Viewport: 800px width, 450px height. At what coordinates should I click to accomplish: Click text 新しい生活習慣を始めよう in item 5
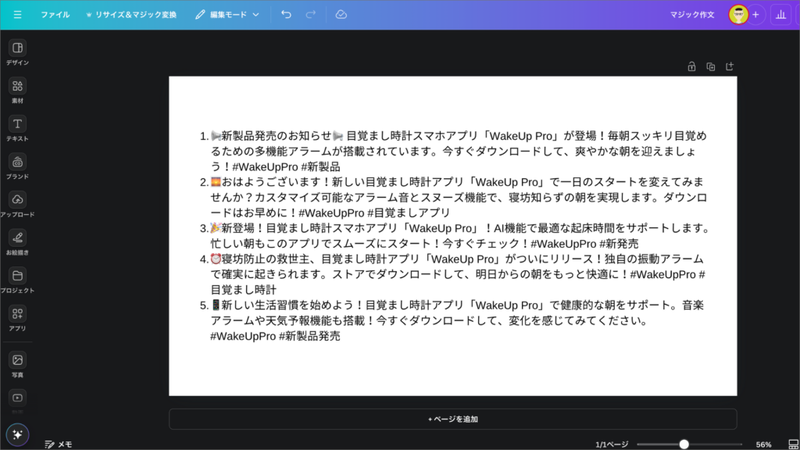click(287, 305)
